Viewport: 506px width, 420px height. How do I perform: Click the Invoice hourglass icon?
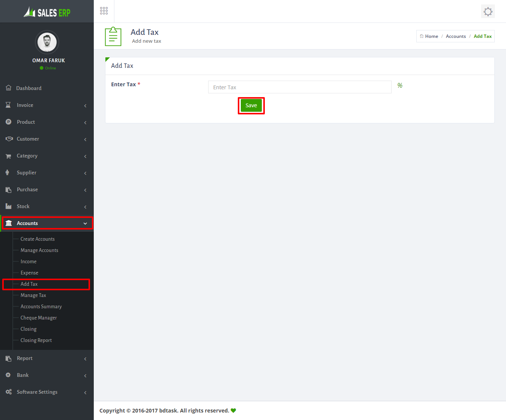coord(8,105)
